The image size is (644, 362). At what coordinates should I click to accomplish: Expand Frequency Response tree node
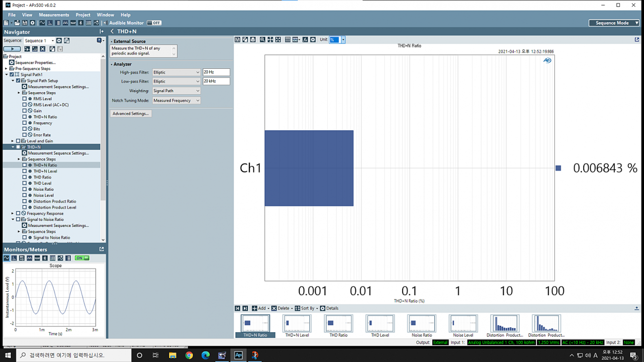pos(13,213)
